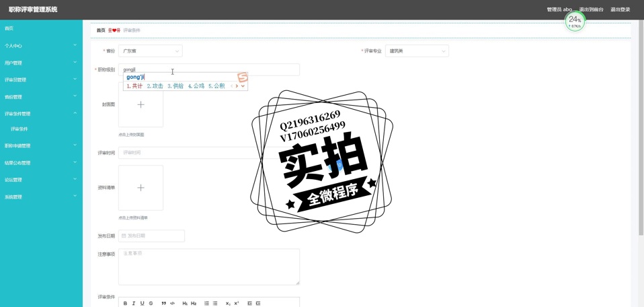Click 管理员 abo user label
This screenshot has width=644, height=307.
(x=559, y=9)
